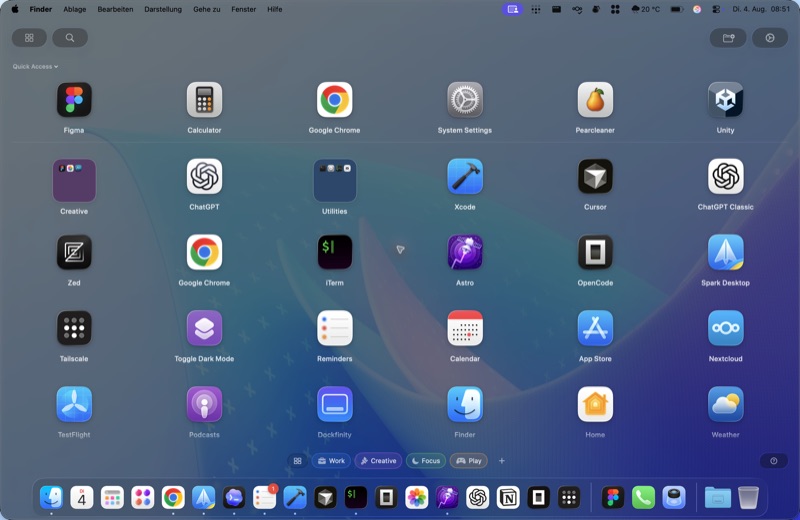Open the Unity app
Viewport: 800px width, 520px height.
coord(726,100)
